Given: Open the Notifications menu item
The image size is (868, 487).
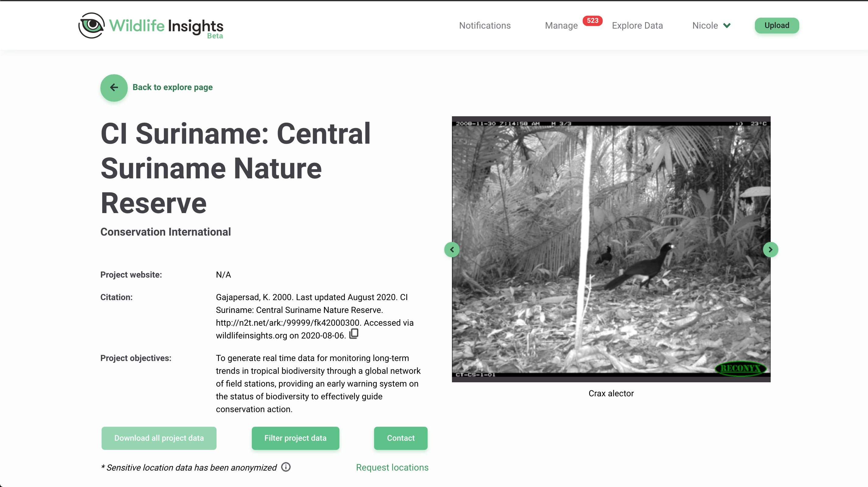Looking at the screenshot, I should tap(484, 26).
